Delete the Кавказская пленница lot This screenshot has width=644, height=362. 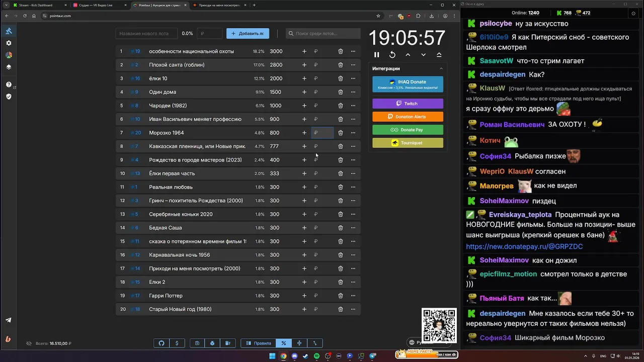click(x=341, y=146)
